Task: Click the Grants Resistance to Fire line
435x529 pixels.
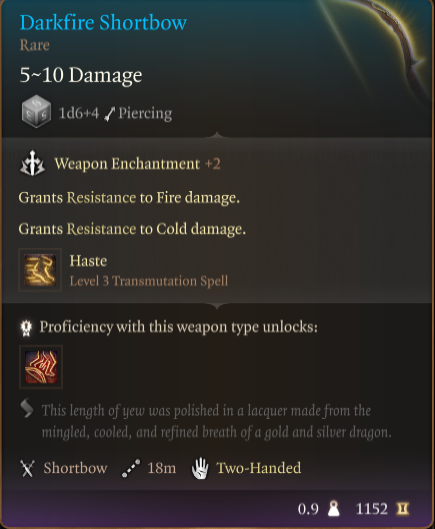Action: click(x=129, y=198)
